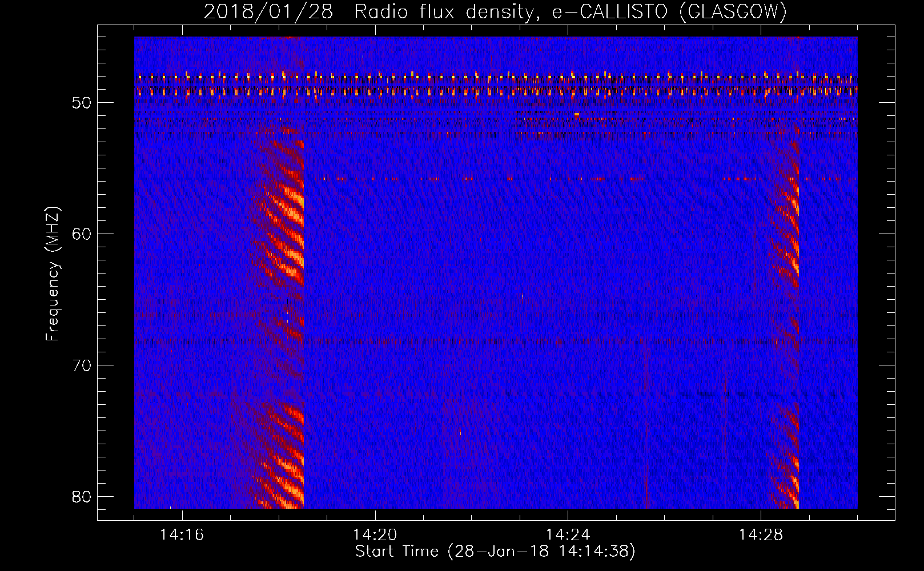Click the 80 label on left frequency axis
The height and width of the screenshot is (571, 924).
82,497
